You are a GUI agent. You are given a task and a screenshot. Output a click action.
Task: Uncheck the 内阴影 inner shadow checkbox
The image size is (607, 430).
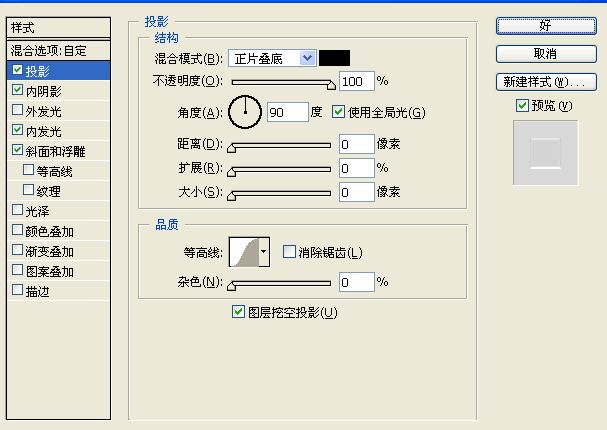(17, 90)
